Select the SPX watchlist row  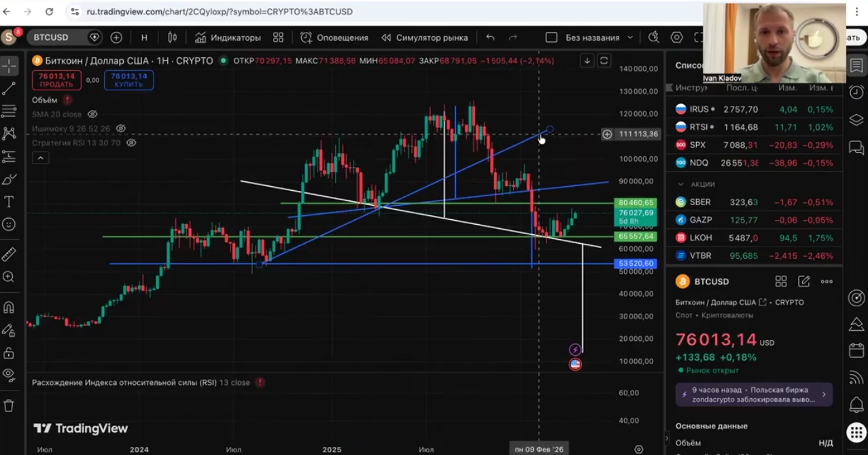click(754, 145)
